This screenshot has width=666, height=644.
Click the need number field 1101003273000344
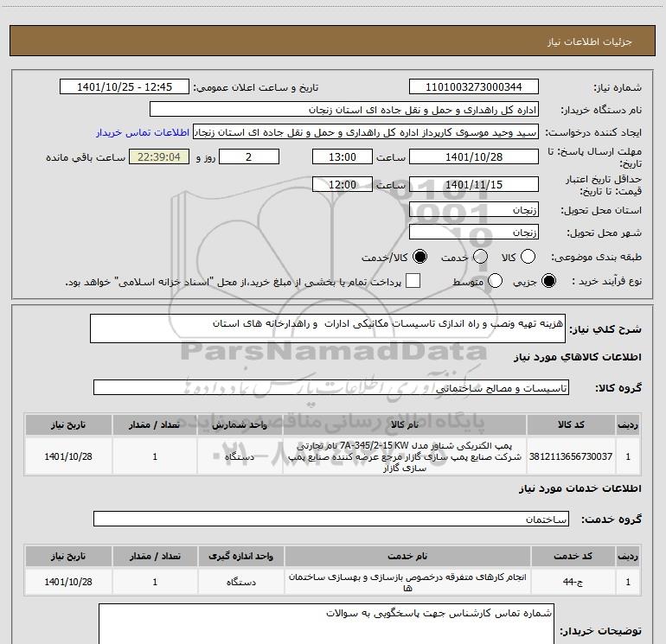tap(474, 87)
